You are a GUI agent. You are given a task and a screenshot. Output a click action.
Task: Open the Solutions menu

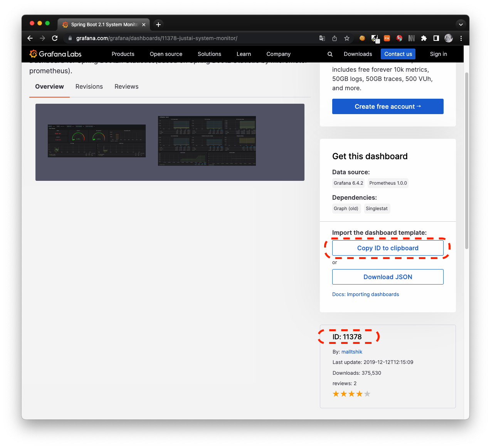[209, 54]
